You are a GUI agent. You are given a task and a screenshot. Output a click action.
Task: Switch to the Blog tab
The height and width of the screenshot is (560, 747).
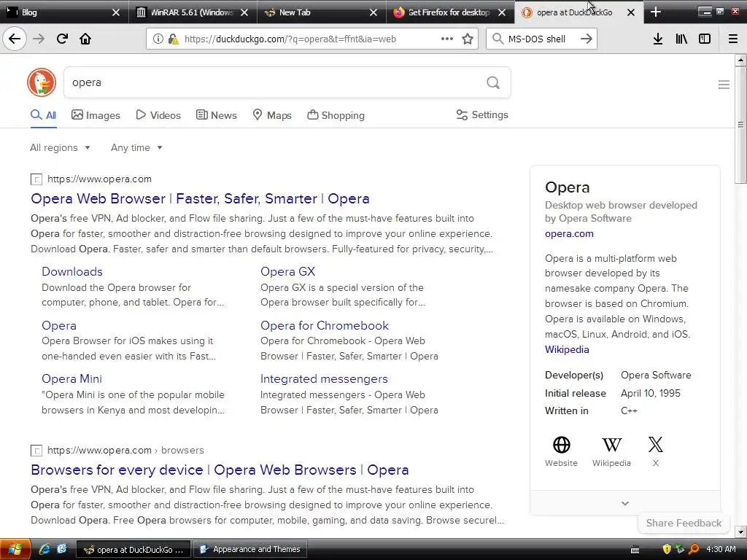pyautogui.click(x=64, y=12)
